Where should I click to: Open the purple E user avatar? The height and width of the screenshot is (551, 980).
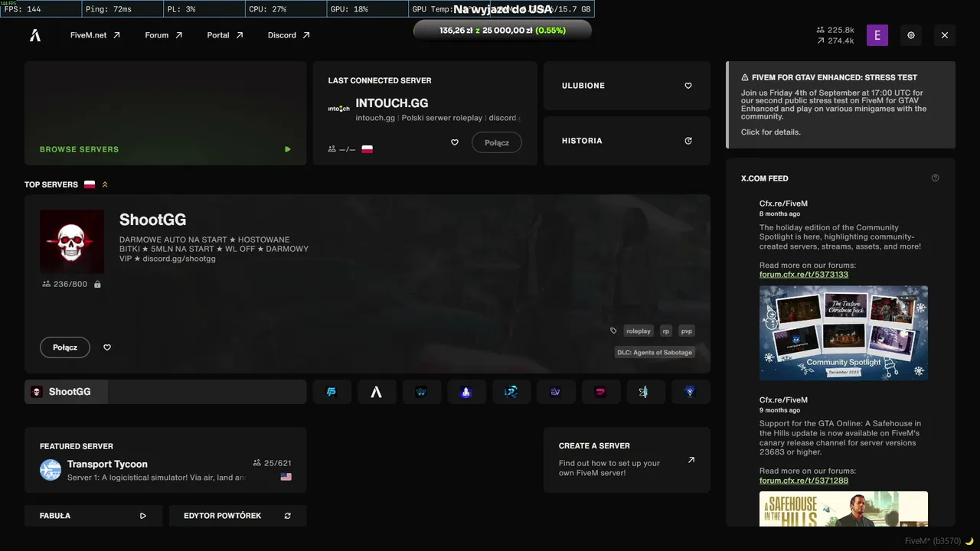tap(877, 35)
